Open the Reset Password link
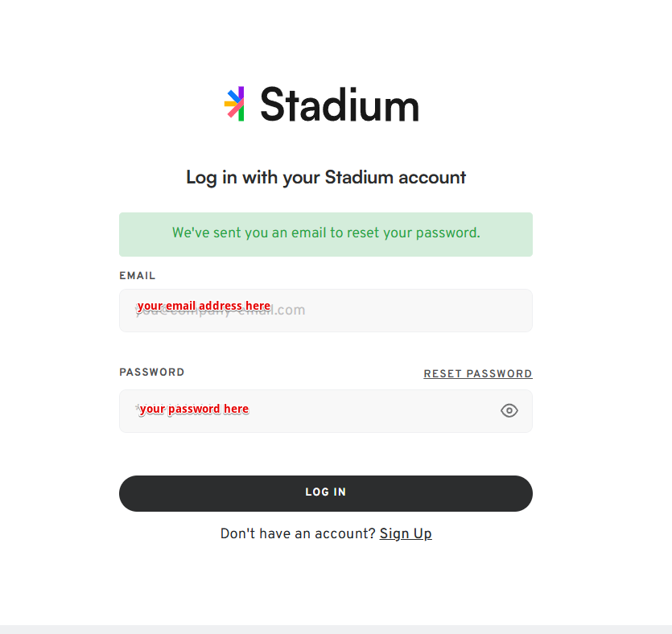This screenshot has width=672, height=634. pyautogui.click(x=478, y=374)
